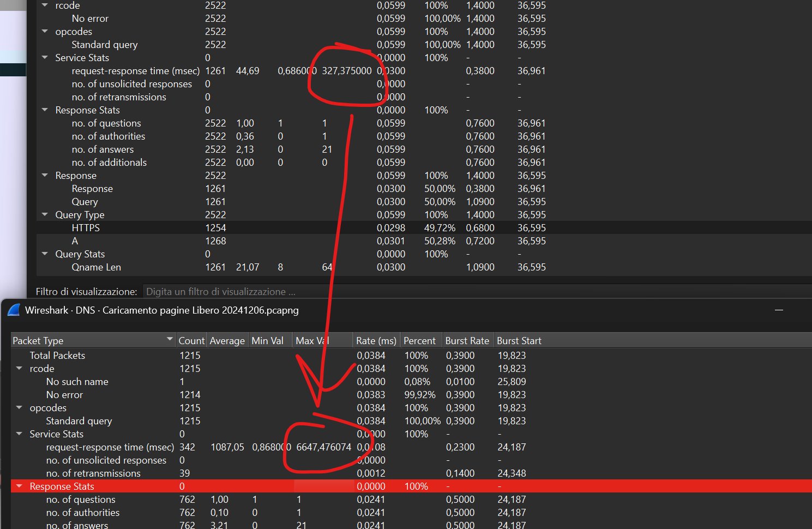Sort by the Count column header
812x529 pixels.
[x=191, y=341]
